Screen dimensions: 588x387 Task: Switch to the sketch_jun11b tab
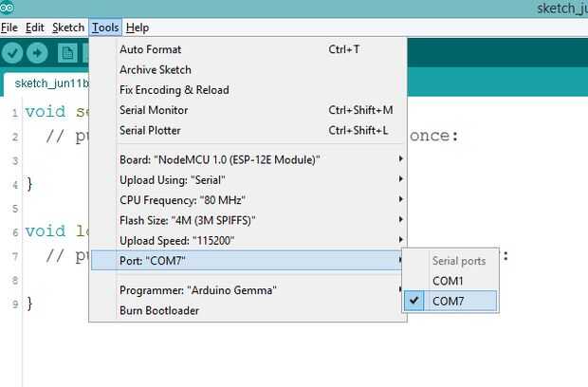(46, 83)
